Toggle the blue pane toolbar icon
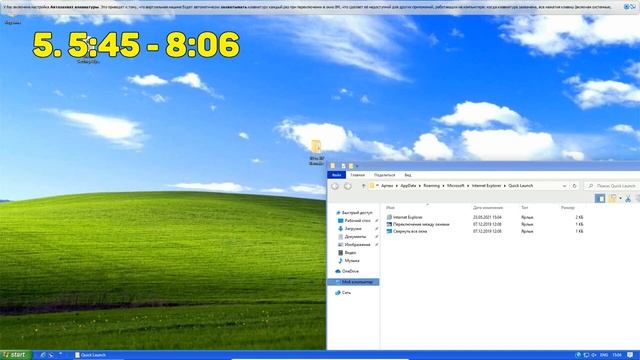This screenshot has width=640, height=360. tap(600, 198)
